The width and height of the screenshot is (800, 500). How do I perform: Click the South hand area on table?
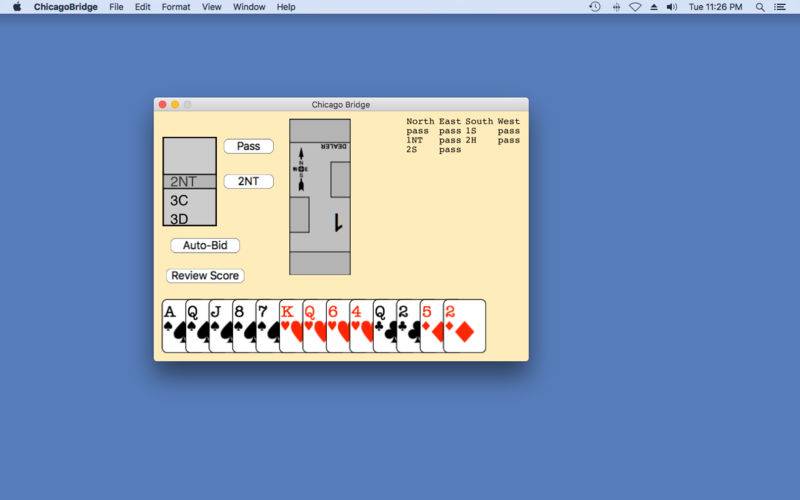(320, 263)
